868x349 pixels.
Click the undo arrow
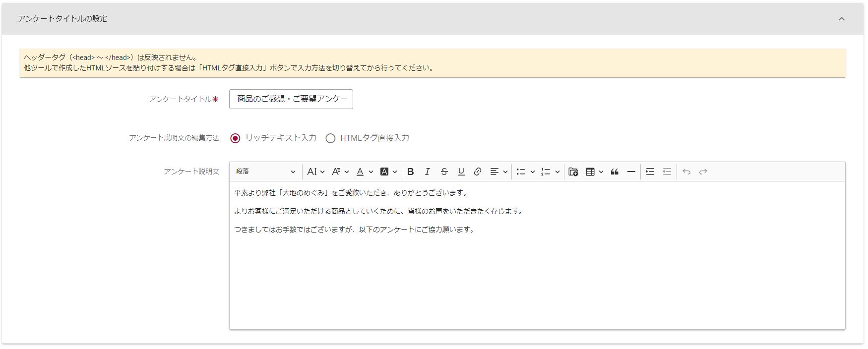686,172
